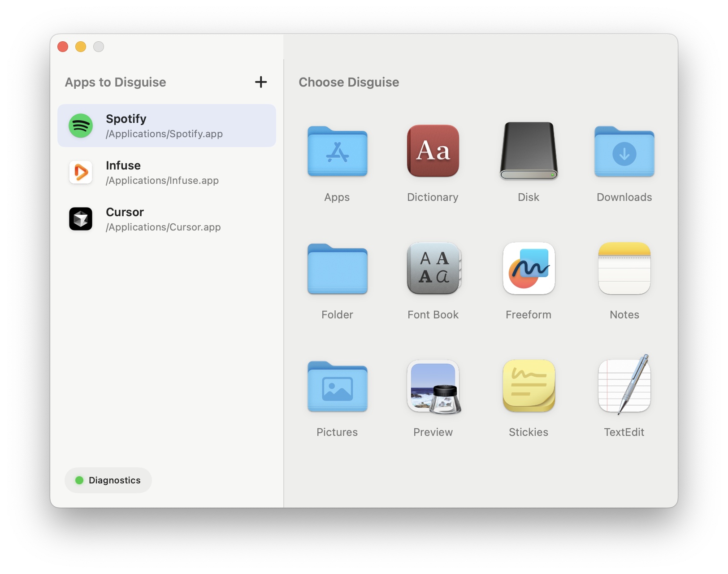Choose the Preview disguise icon
The width and height of the screenshot is (728, 574).
point(434,387)
